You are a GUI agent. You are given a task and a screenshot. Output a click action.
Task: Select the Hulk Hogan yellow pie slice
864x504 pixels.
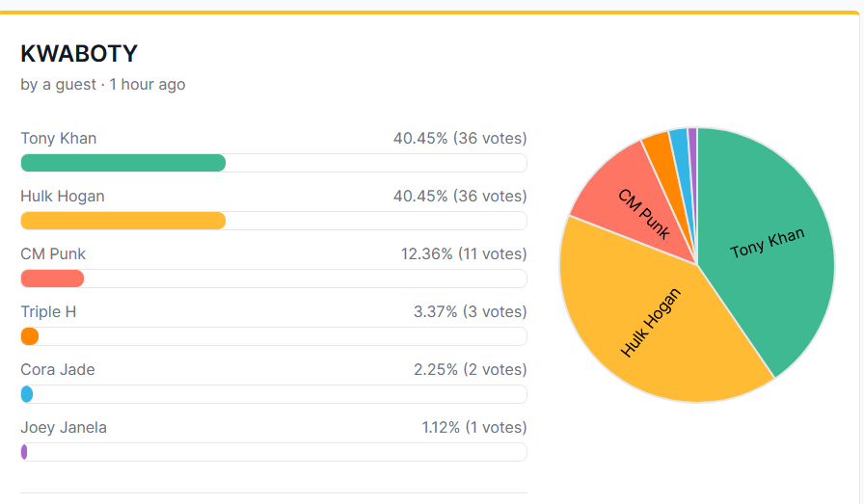coord(656,328)
